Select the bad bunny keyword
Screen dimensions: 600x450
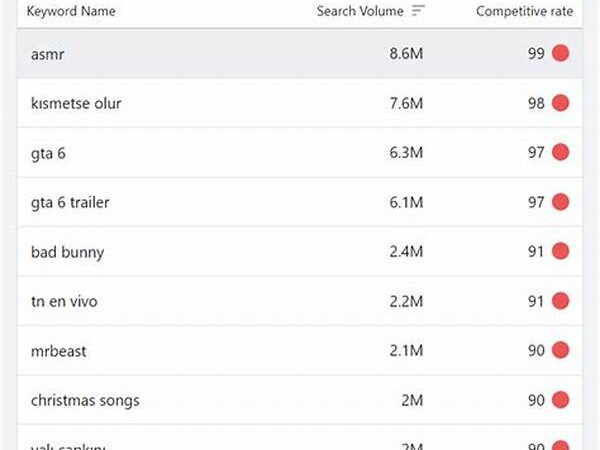pos(67,253)
